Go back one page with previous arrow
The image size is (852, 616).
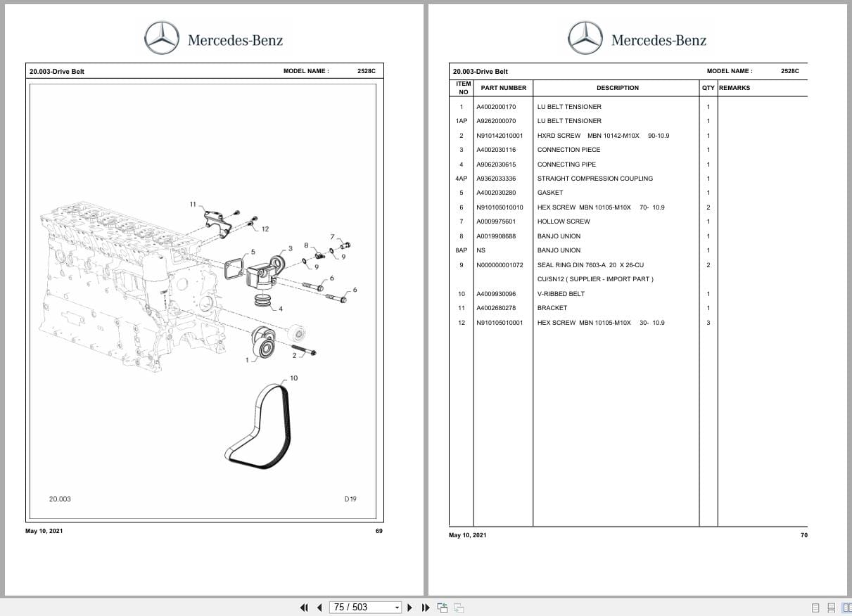pyautogui.click(x=319, y=607)
